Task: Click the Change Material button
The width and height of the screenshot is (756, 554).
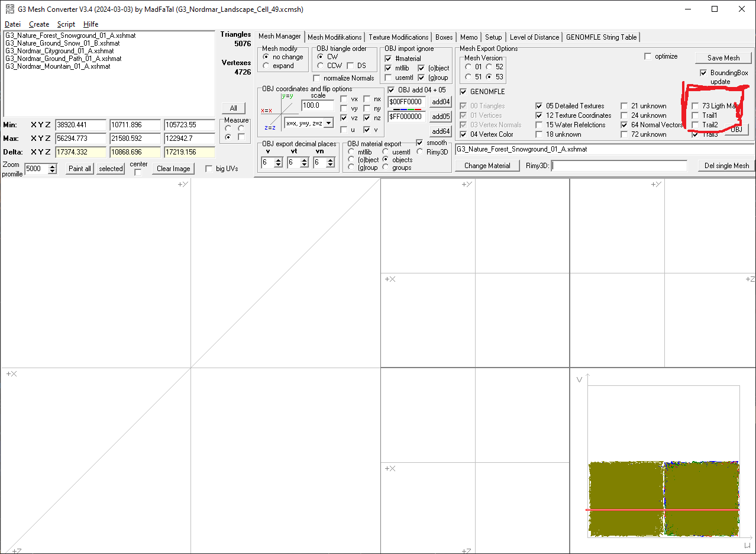Action: pyautogui.click(x=487, y=166)
